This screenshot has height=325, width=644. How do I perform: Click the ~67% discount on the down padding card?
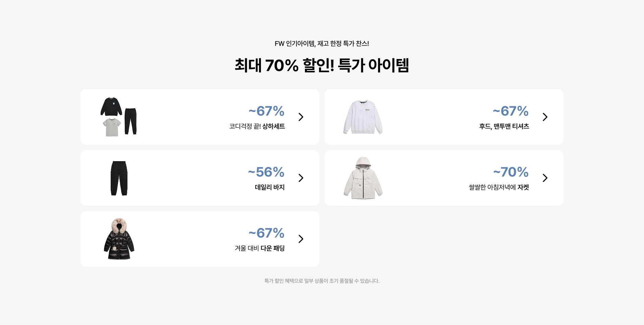(267, 233)
